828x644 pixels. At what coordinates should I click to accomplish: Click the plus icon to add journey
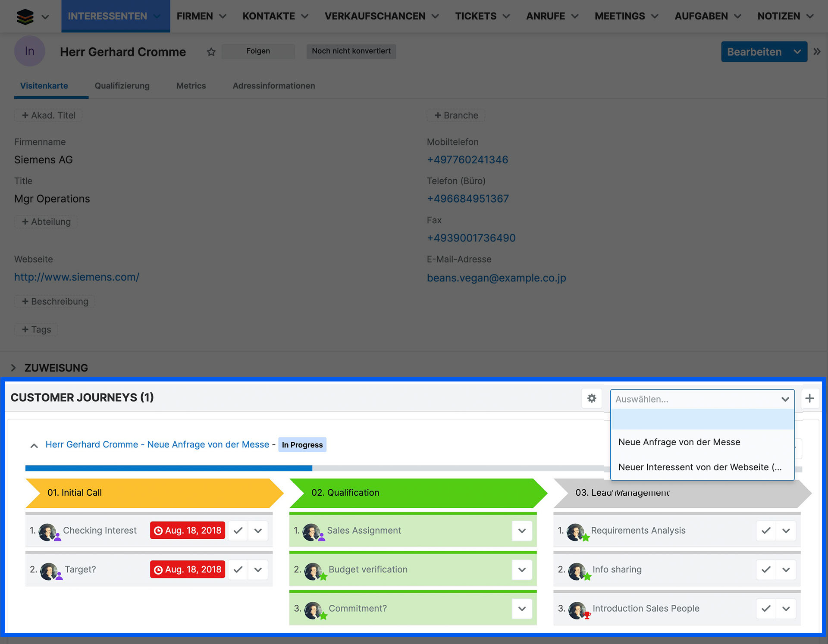(810, 398)
